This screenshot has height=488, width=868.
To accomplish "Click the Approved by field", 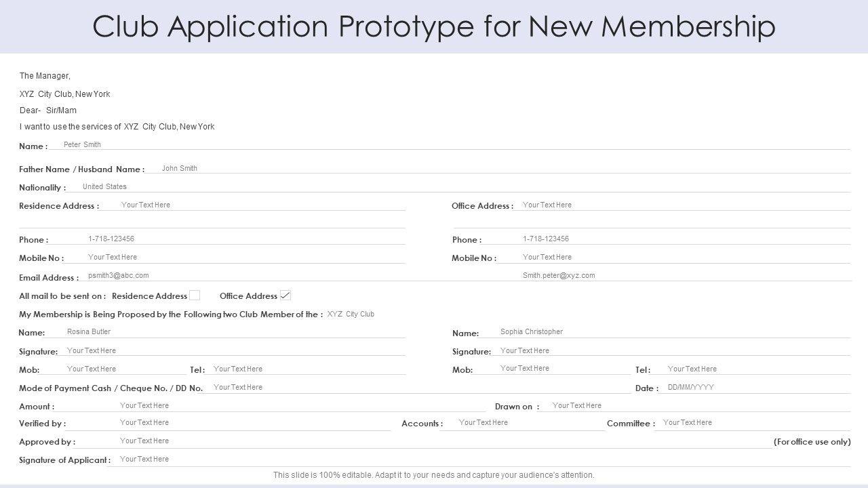I will coord(424,441).
